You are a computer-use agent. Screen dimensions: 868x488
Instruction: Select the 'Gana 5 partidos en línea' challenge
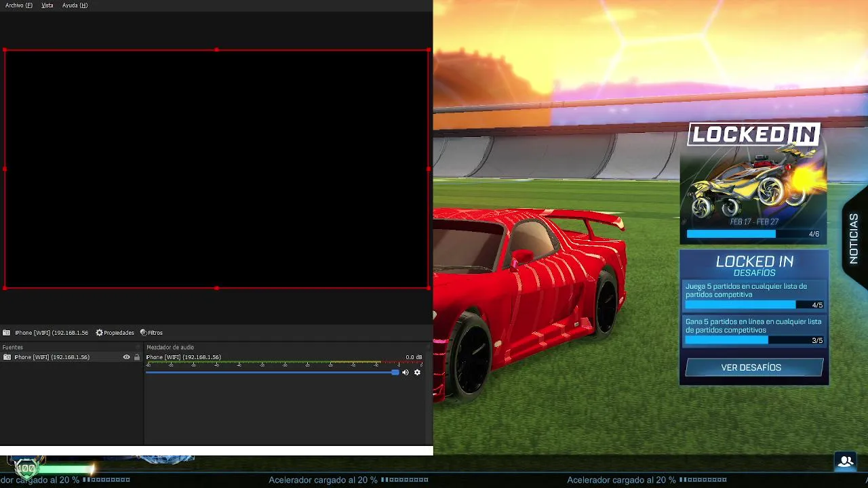(x=754, y=331)
